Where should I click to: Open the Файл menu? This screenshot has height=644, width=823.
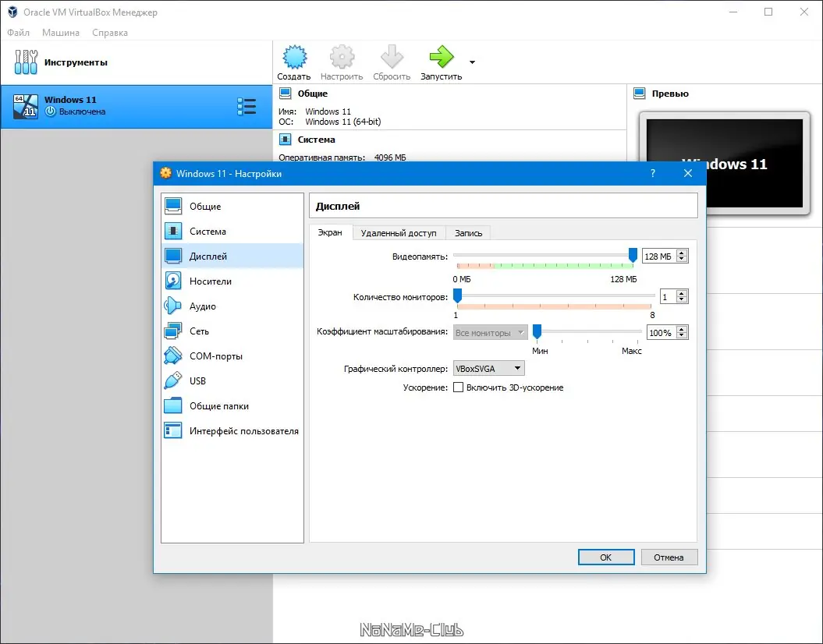[19, 33]
